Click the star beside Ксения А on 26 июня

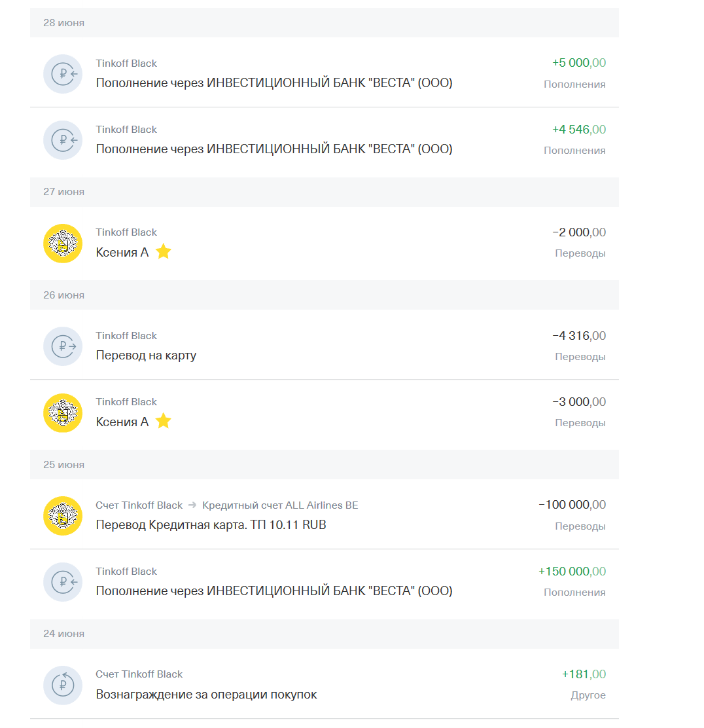point(164,422)
